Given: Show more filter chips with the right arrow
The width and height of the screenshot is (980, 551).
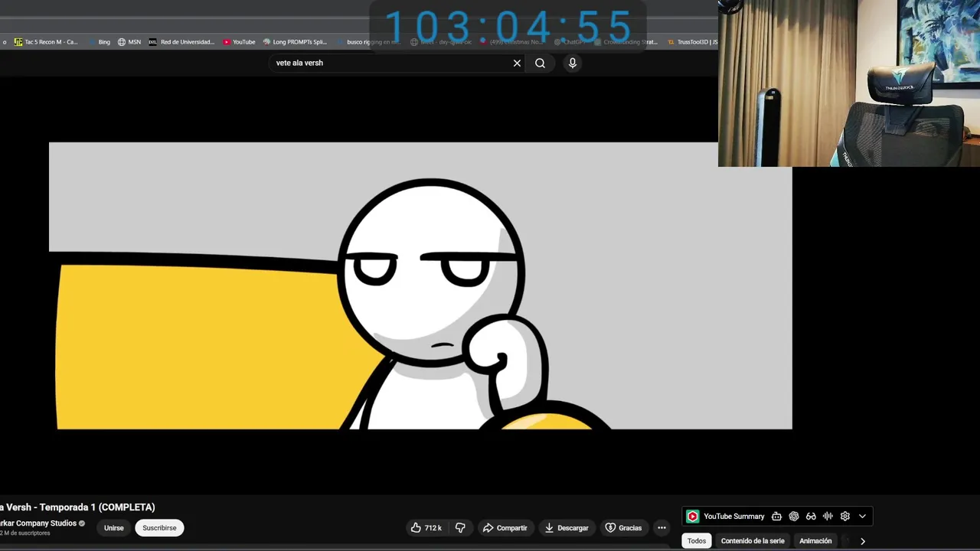Looking at the screenshot, I should [863, 541].
